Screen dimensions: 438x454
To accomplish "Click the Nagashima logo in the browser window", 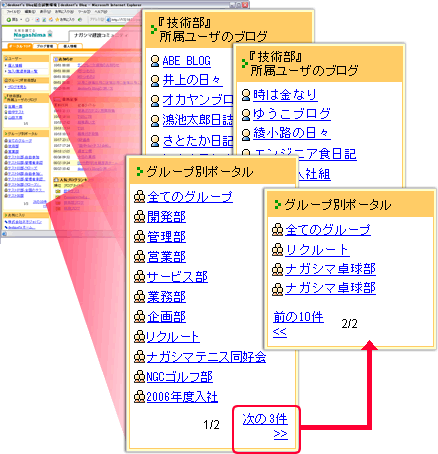I will coord(33,34).
